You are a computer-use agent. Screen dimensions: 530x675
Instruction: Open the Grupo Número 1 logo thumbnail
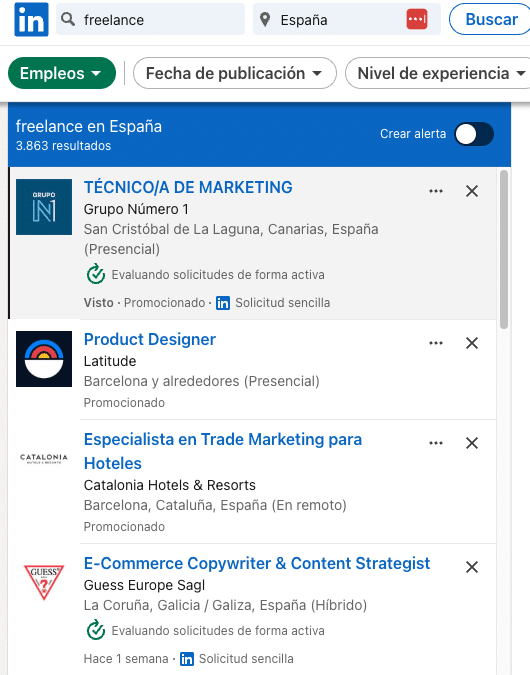pyautogui.click(x=44, y=207)
